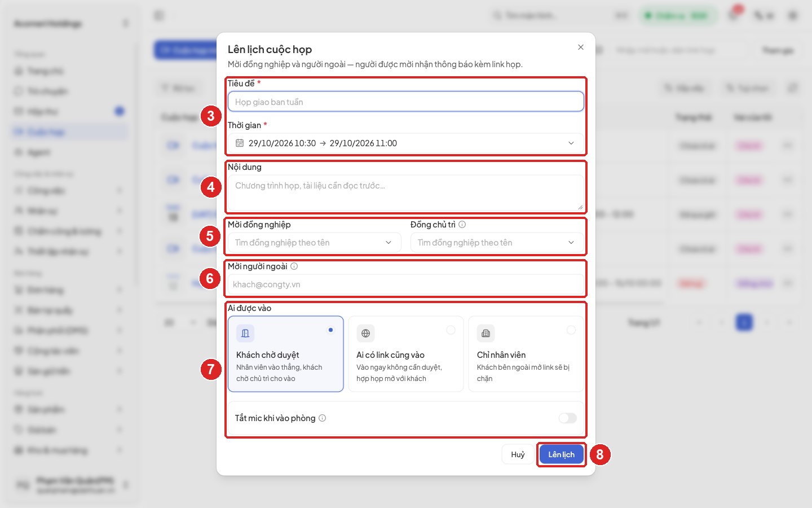Toggle the Tắt mic khi vào phòng switch
The width and height of the screenshot is (812, 508).
tap(568, 418)
